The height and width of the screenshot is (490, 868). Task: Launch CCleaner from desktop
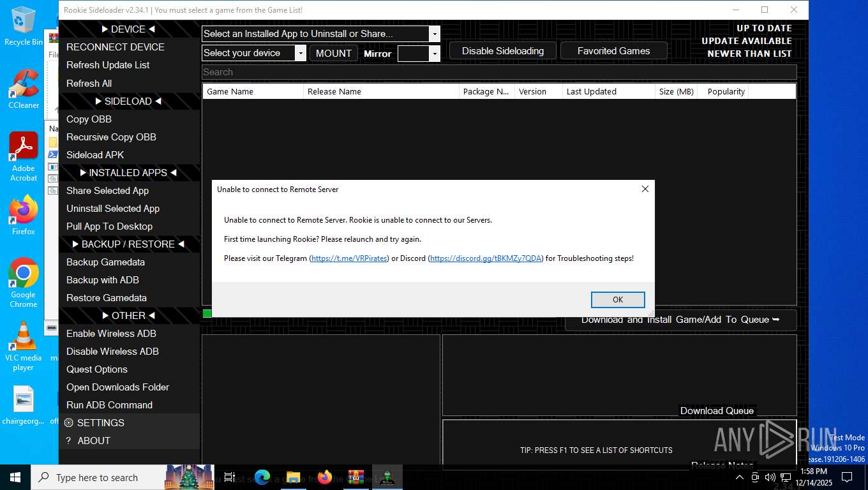23,89
